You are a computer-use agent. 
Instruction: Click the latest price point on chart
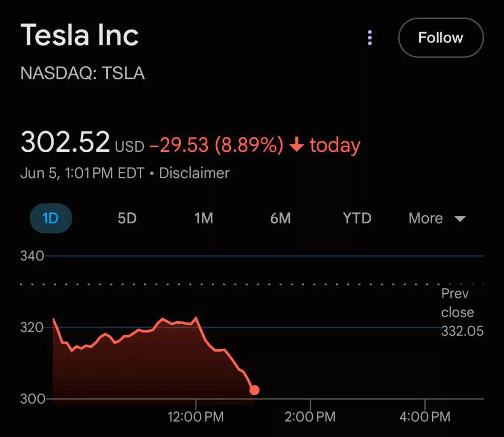click(255, 390)
